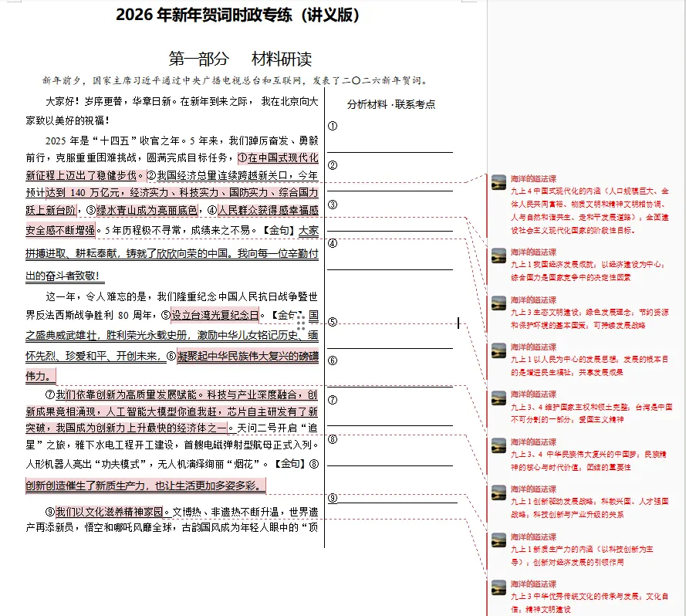Open the comment text 九上1 我国经济发展成就

click(588, 271)
